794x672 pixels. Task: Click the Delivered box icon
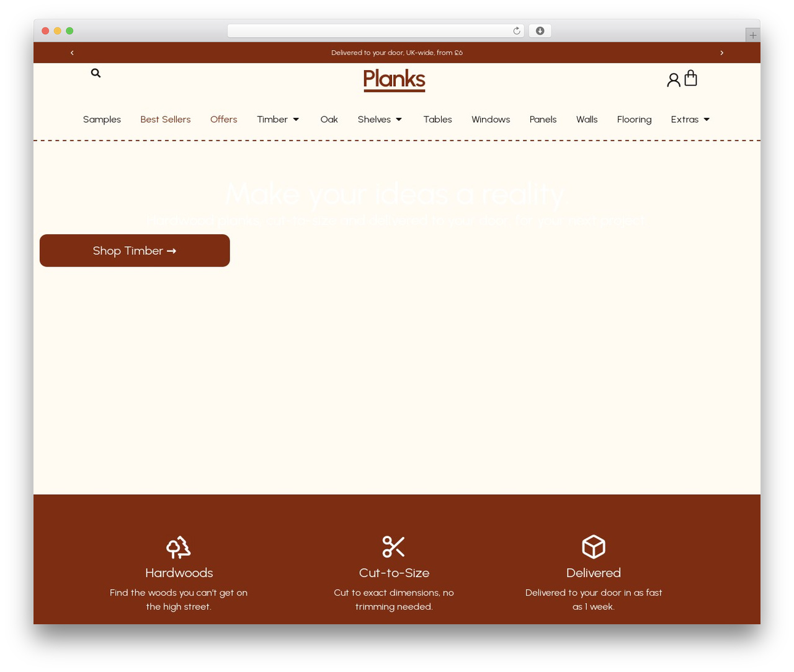594,547
